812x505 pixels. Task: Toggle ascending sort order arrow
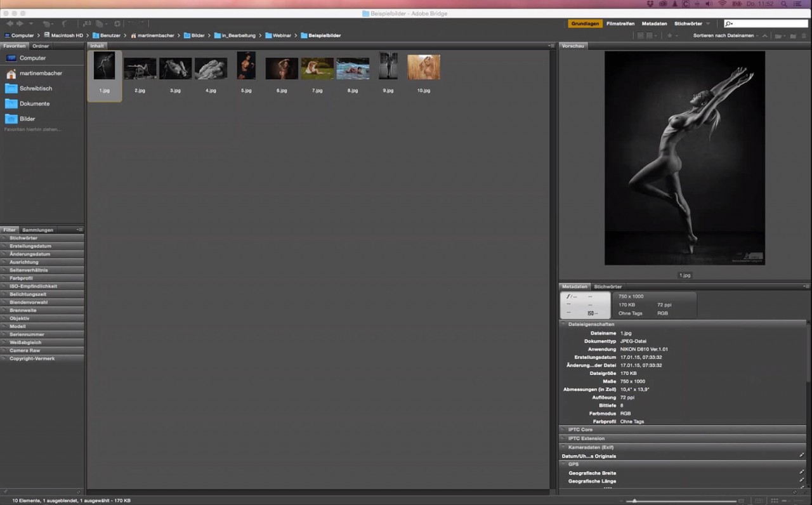click(765, 36)
